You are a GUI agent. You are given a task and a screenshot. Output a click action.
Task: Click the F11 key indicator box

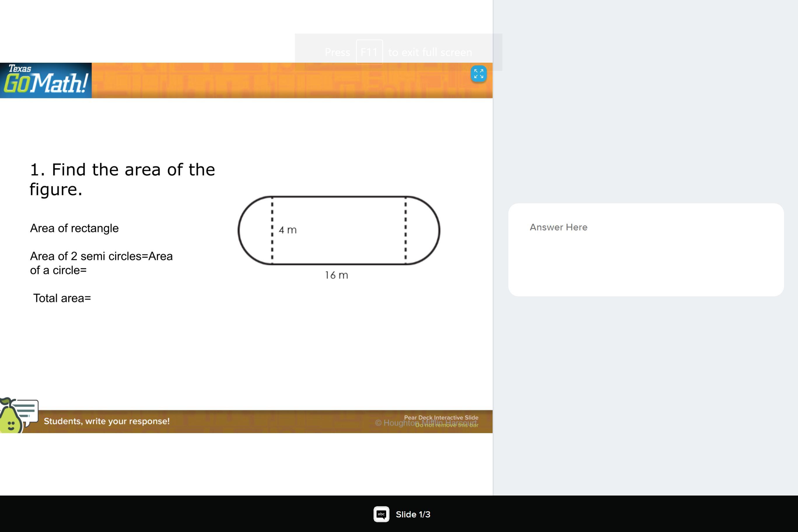[369, 52]
